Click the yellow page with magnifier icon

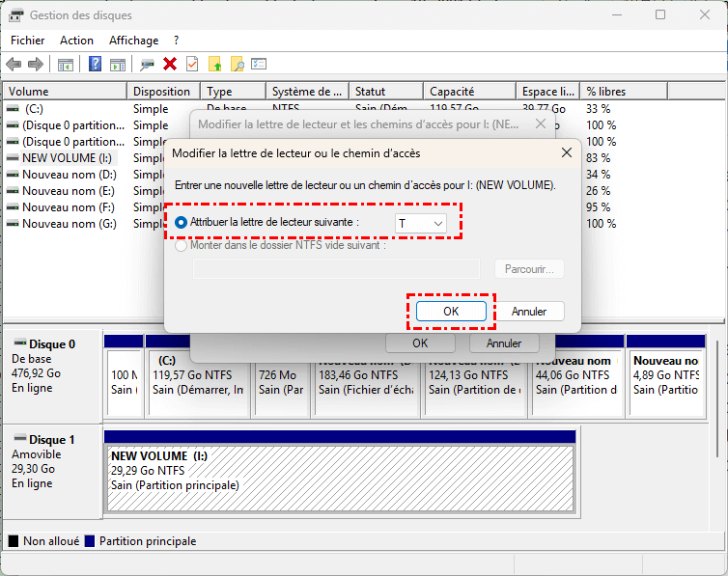click(x=237, y=65)
